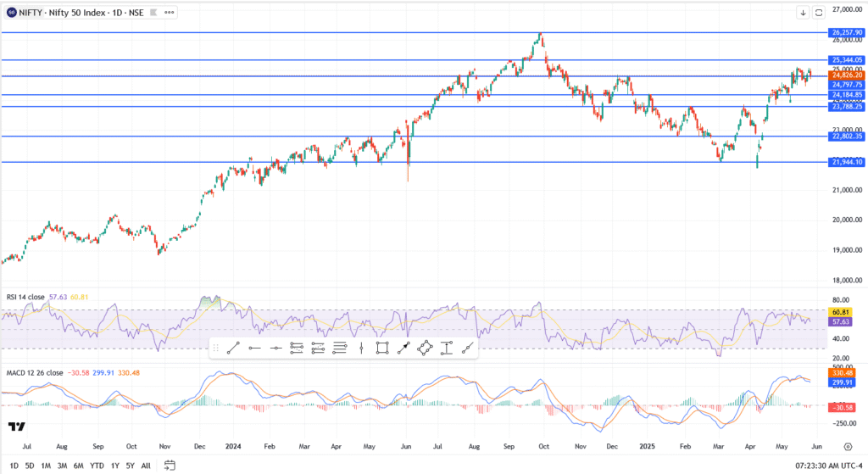This screenshot has width=868, height=474.
Task: Open the Go to date calendar
Action: 170,466
